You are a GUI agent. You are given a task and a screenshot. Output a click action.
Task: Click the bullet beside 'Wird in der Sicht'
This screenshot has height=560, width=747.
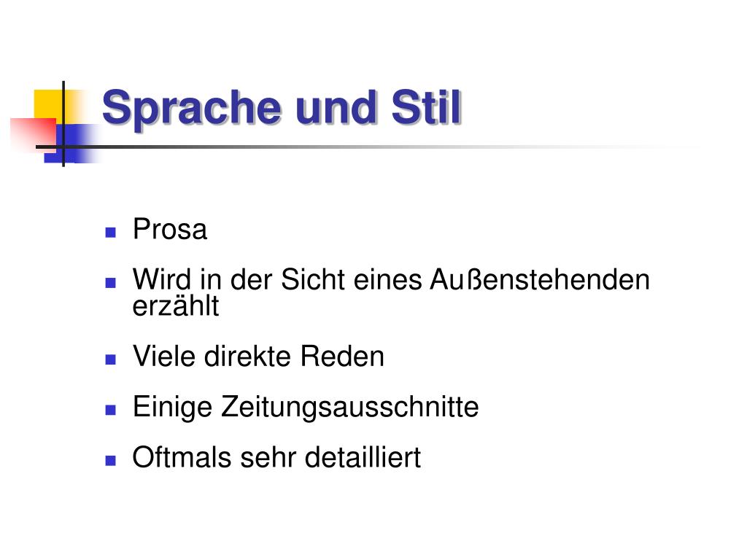(x=111, y=283)
